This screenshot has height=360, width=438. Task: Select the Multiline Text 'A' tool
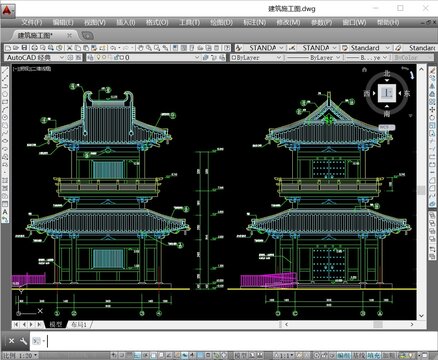5,212
